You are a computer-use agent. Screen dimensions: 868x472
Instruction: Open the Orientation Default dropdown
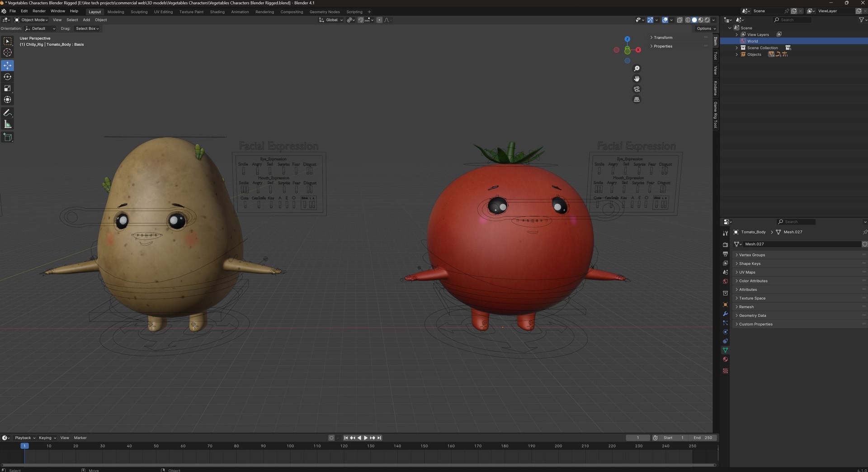tap(40, 29)
